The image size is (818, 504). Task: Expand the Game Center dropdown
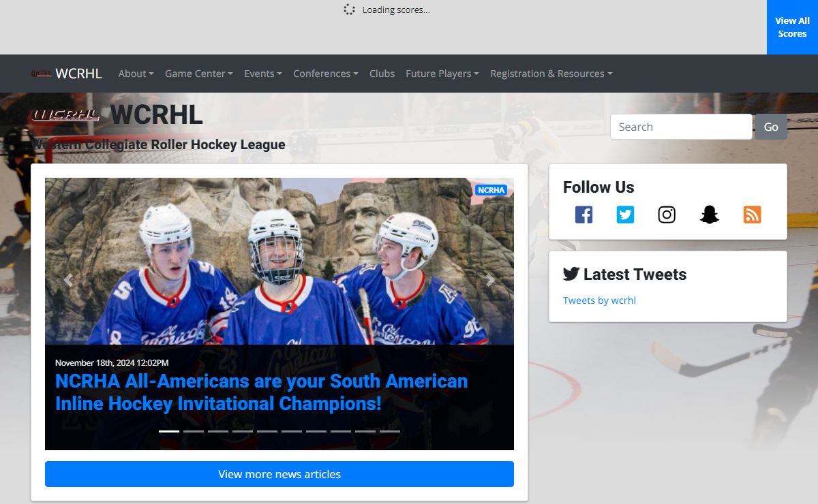pos(198,74)
